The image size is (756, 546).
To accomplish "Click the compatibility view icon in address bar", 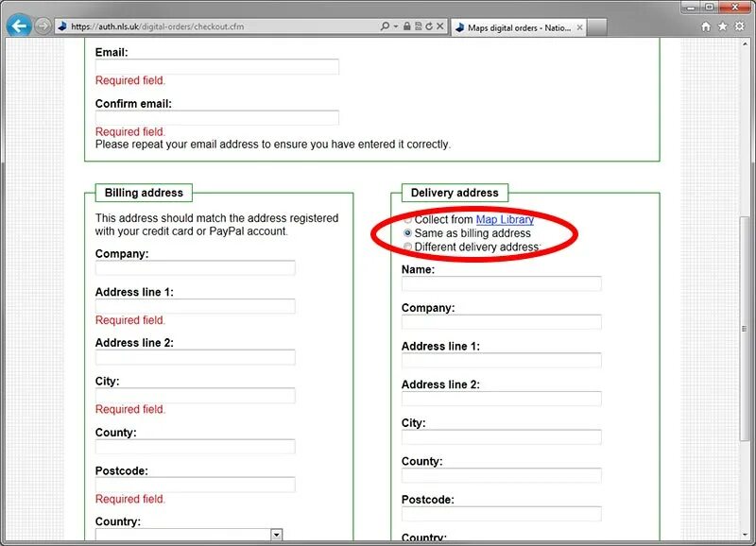I will (x=418, y=26).
